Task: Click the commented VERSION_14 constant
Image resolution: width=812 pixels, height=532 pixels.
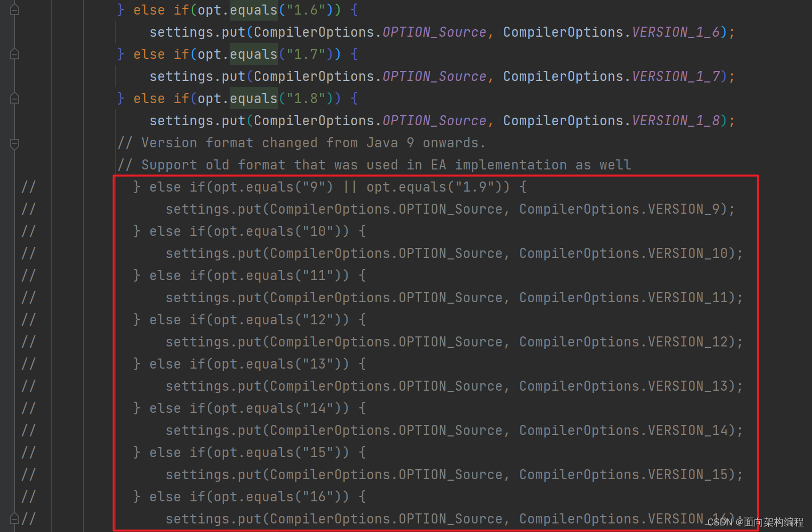Action: point(688,430)
